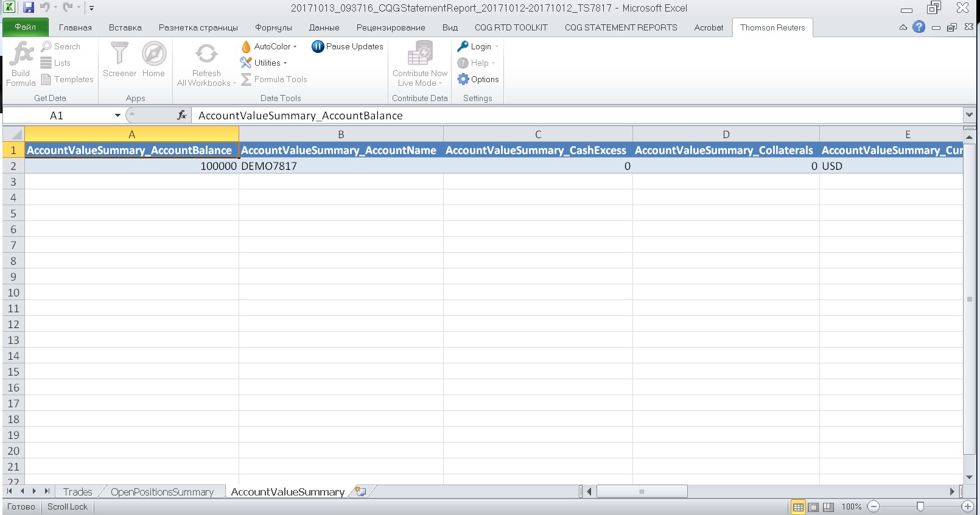Switch to Page Layout view
Screen dimensions: 980x515
click(813, 506)
